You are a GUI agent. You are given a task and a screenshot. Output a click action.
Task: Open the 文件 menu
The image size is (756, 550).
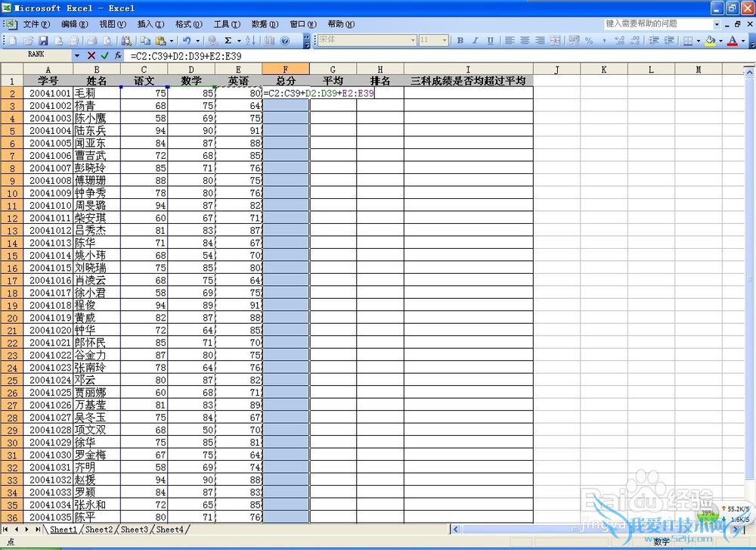36,24
